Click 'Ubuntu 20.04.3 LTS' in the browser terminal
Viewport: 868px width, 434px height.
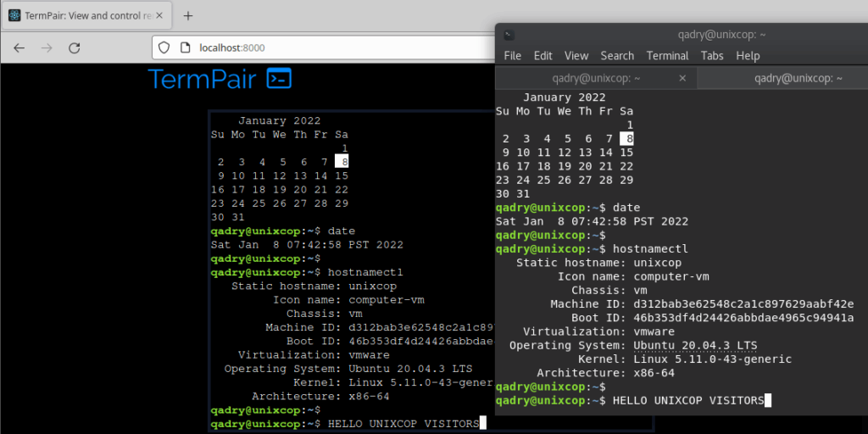(411, 369)
